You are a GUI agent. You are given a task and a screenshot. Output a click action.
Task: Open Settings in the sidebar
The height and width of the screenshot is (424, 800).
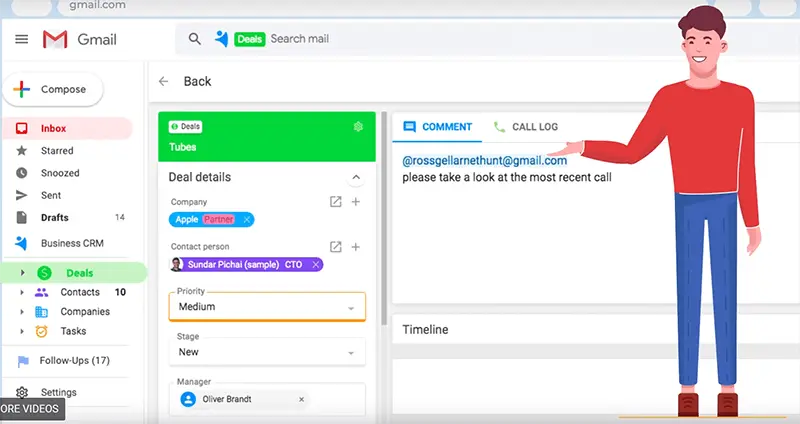point(59,392)
